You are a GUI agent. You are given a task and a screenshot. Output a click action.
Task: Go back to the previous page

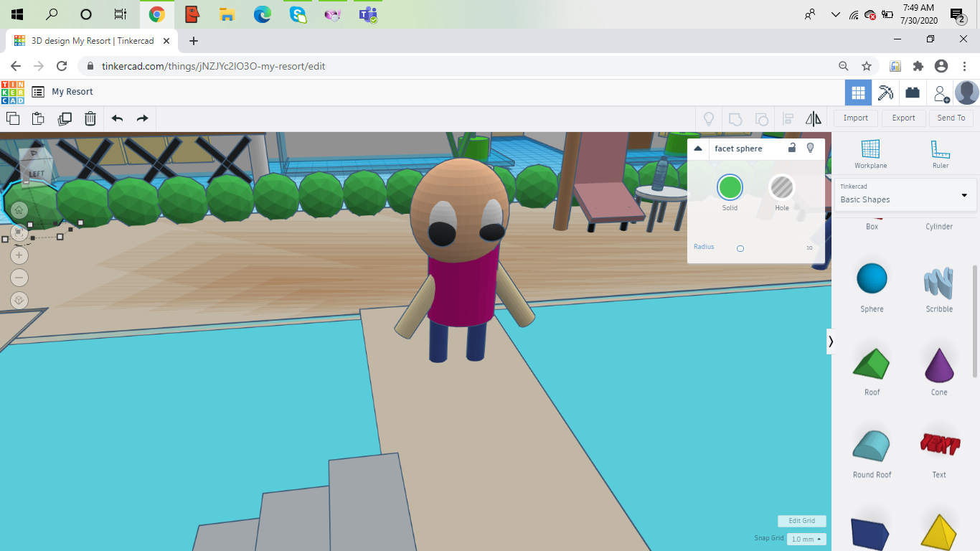(x=16, y=66)
